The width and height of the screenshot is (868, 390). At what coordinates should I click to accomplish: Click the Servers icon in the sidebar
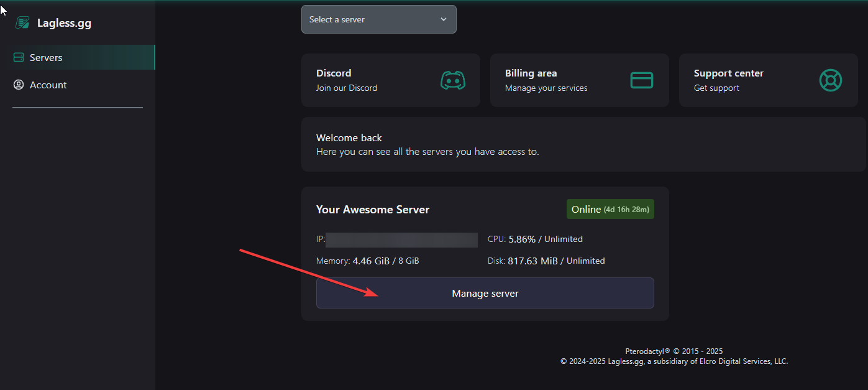tap(19, 57)
